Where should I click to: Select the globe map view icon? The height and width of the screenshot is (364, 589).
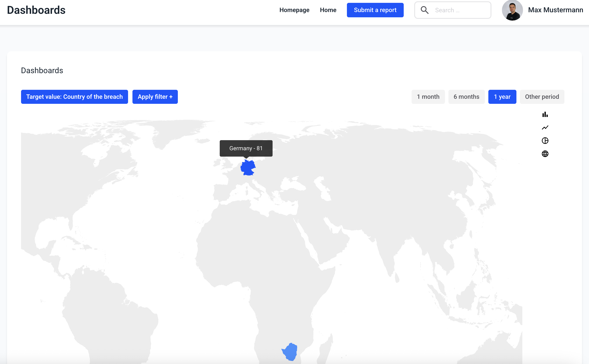tap(545, 154)
